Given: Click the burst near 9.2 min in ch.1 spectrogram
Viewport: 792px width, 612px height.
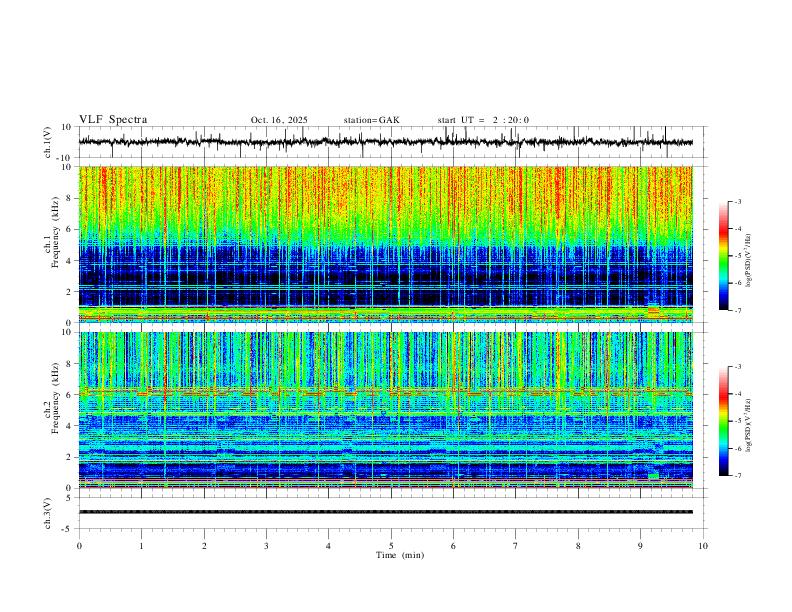Looking at the screenshot, I should pos(654,310).
